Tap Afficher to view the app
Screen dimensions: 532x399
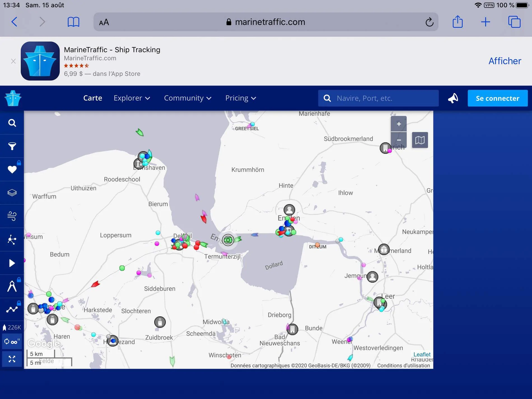505,61
